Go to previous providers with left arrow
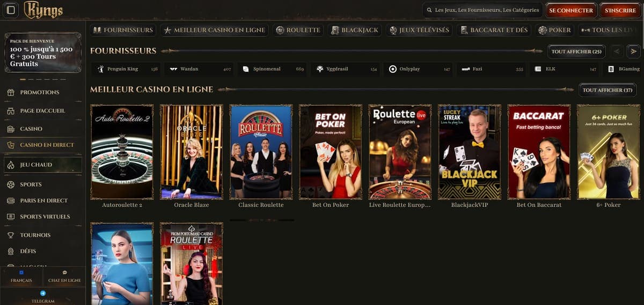Image resolution: width=644 pixels, height=305 pixels. 617,51
